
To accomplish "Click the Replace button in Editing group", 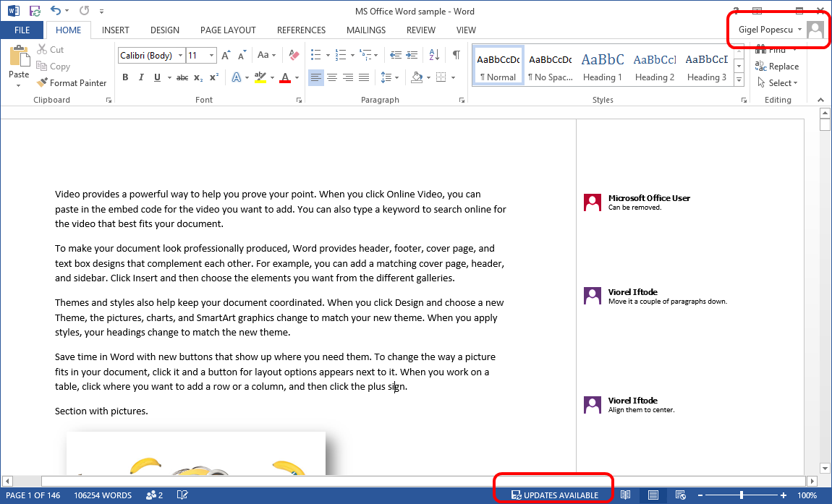I will click(777, 67).
